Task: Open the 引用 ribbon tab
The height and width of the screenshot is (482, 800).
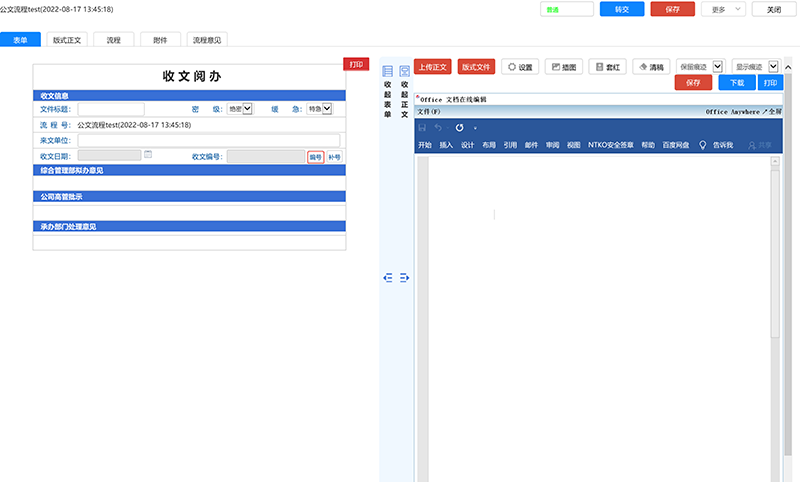Action: point(510,145)
